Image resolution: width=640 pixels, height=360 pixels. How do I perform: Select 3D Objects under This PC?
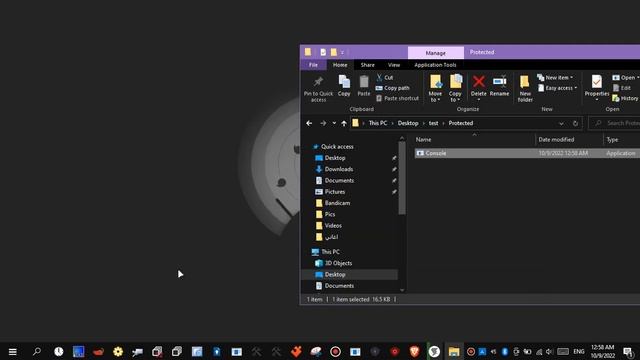(338, 263)
